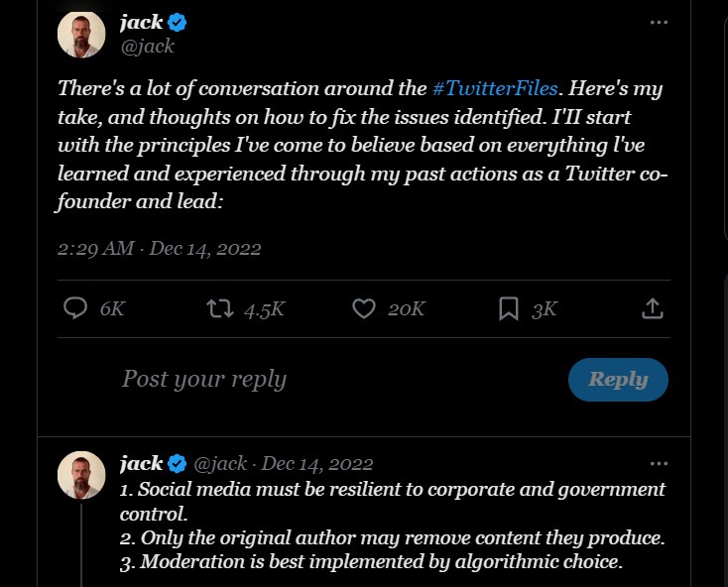
Task: Open the share icon on the tweet
Action: tap(652, 308)
